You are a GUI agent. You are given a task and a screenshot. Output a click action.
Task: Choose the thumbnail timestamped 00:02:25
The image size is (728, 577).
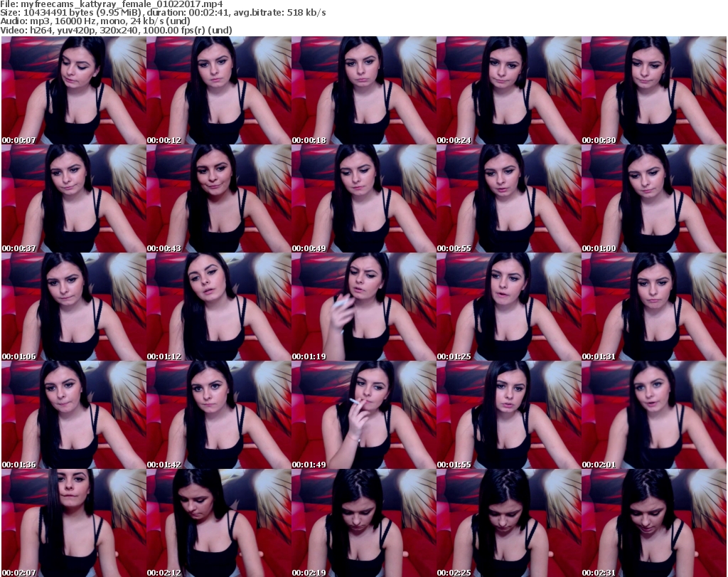tap(509, 523)
